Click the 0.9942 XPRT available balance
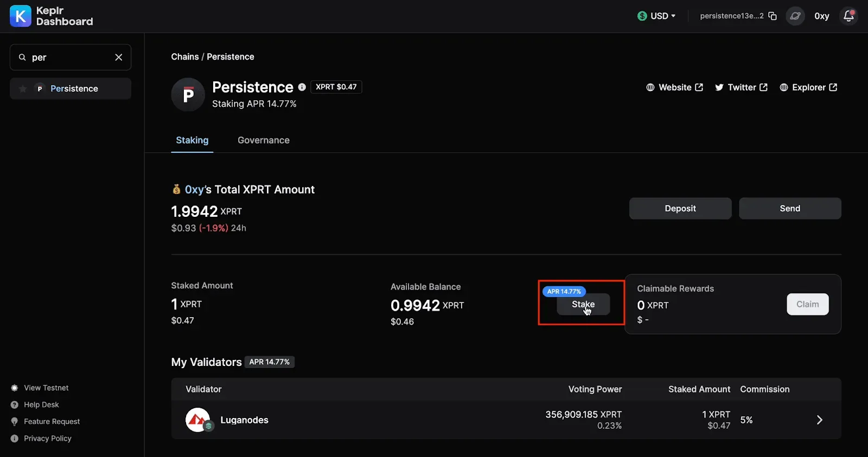The height and width of the screenshot is (457, 868). pos(427,306)
